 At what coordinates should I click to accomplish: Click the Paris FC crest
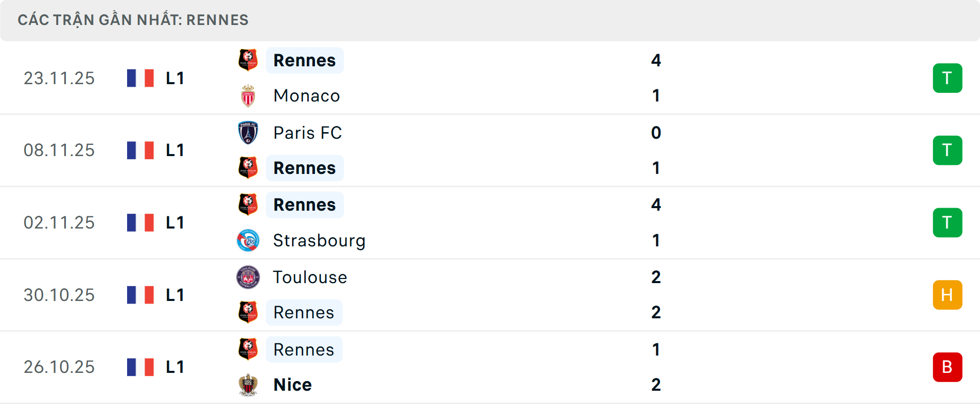tap(249, 133)
